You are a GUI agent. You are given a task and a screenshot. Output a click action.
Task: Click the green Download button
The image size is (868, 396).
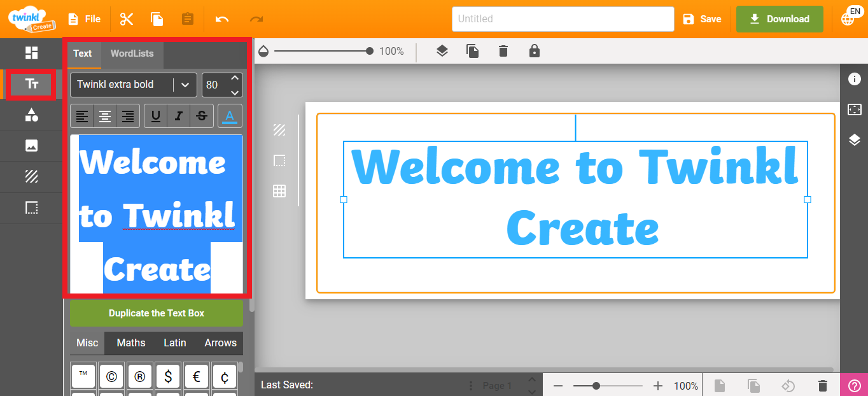coord(779,19)
